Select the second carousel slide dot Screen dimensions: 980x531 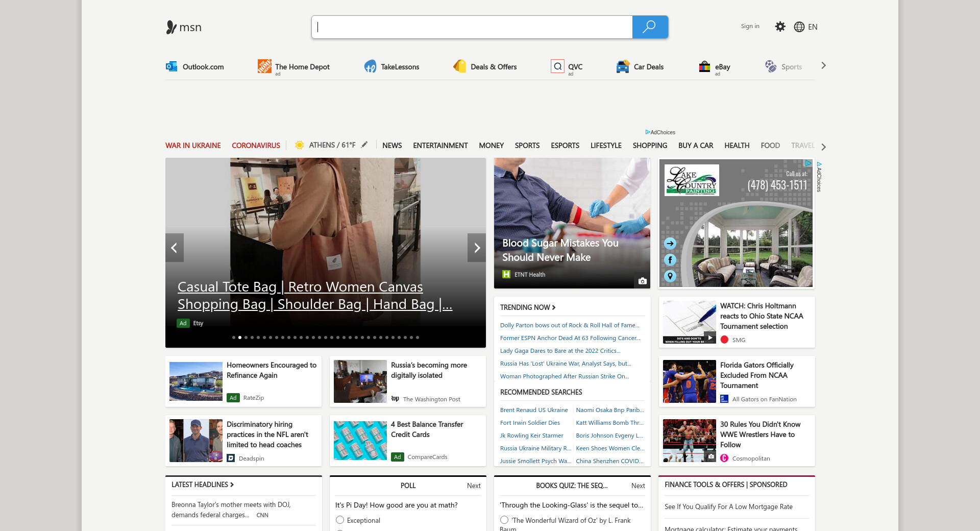coord(240,337)
